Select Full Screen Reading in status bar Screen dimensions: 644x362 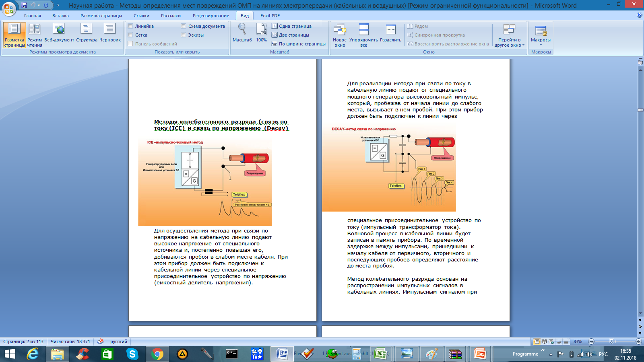(544, 341)
